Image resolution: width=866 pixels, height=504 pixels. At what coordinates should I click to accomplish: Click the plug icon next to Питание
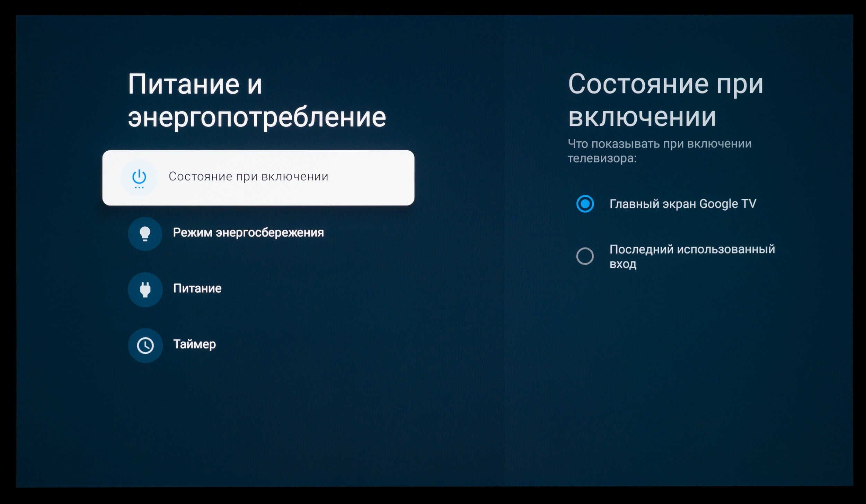click(145, 290)
